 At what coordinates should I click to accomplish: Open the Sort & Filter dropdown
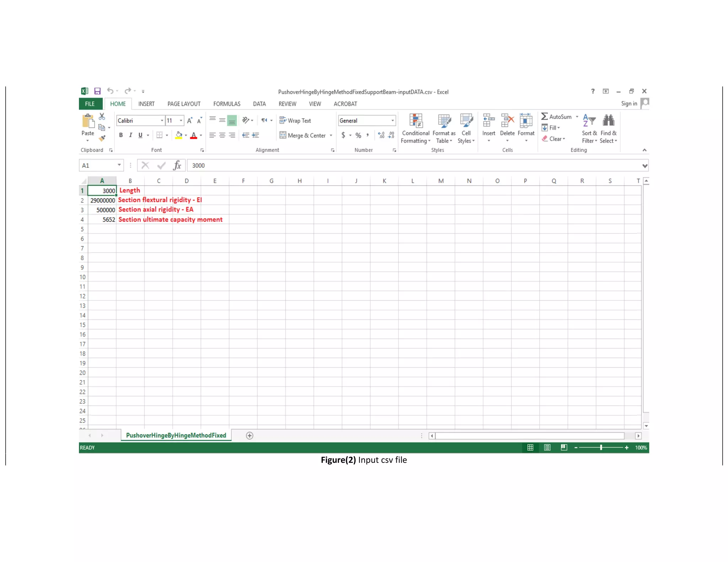pos(589,129)
